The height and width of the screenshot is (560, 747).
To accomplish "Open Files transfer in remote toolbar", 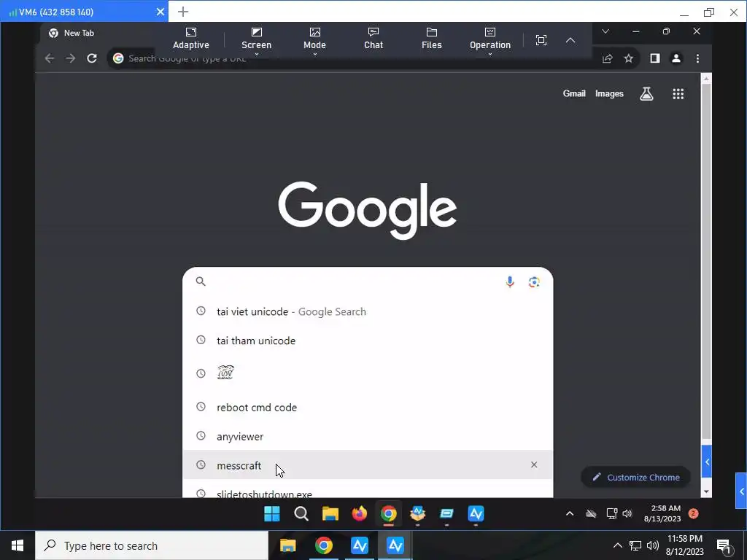I will 432,39.
